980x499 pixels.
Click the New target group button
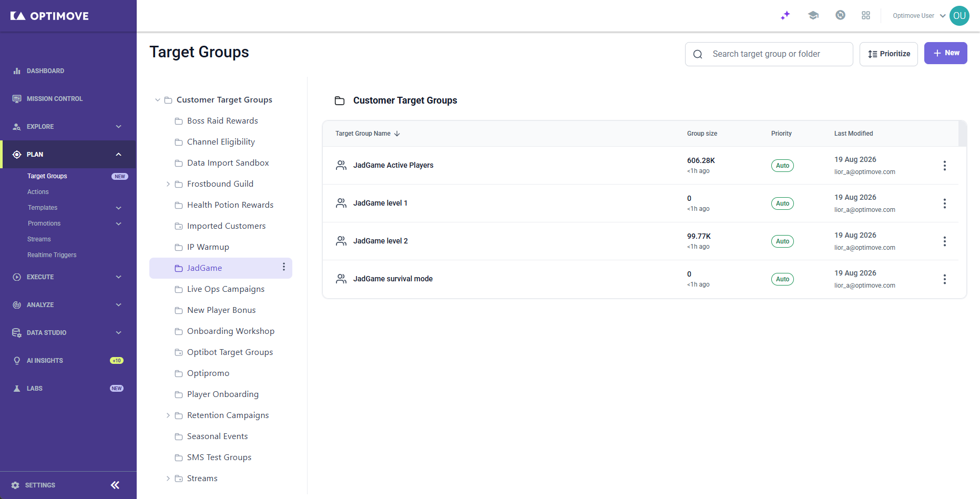coord(946,53)
